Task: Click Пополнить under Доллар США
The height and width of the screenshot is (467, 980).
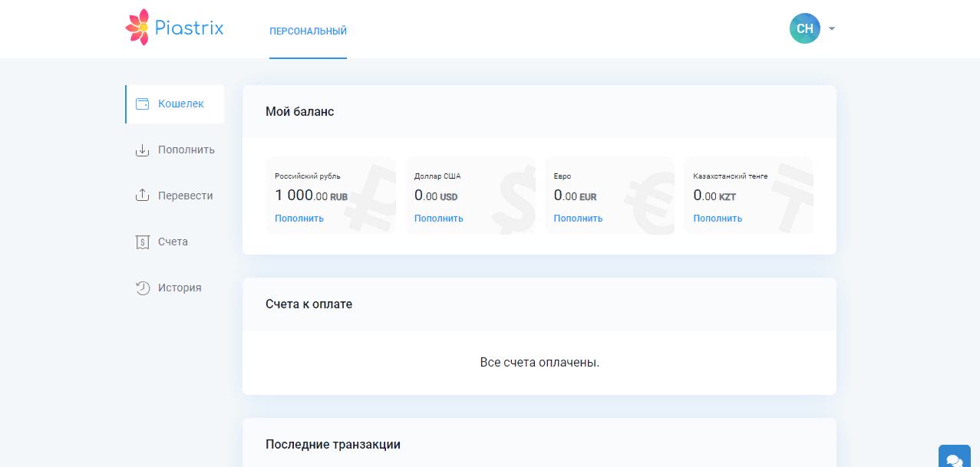Action: point(439,219)
